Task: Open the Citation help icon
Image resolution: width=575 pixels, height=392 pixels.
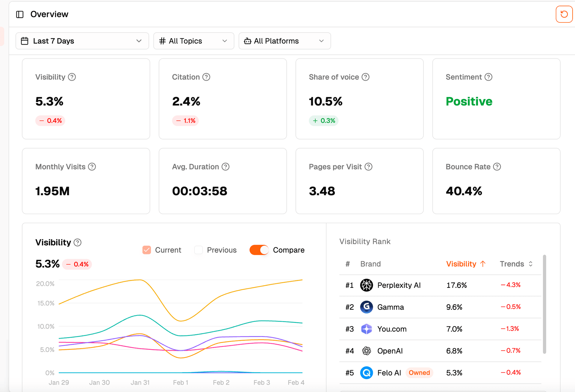Action: [x=206, y=77]
